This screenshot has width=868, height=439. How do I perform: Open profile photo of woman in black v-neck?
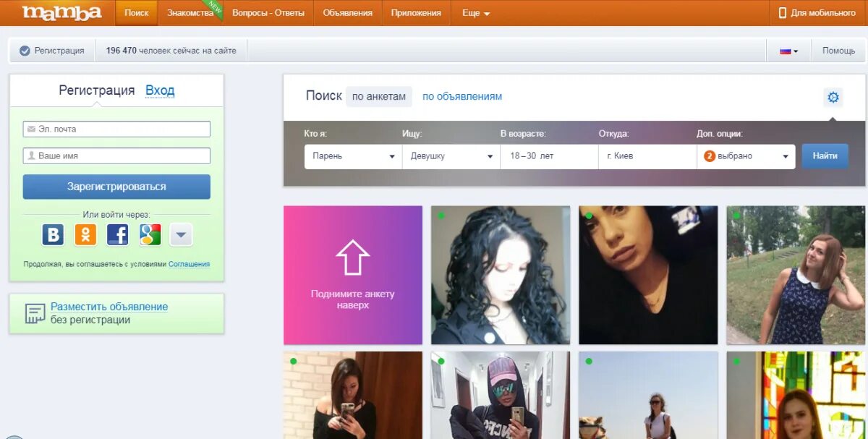tap(648, 276)
